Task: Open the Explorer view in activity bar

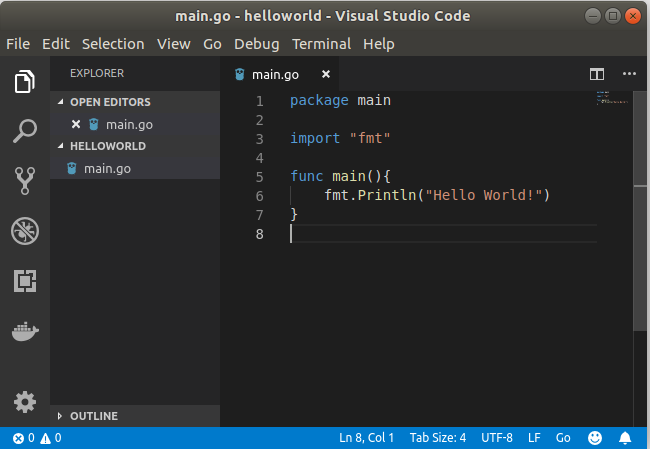Action: pyautogui.click(x=25, y=81)
